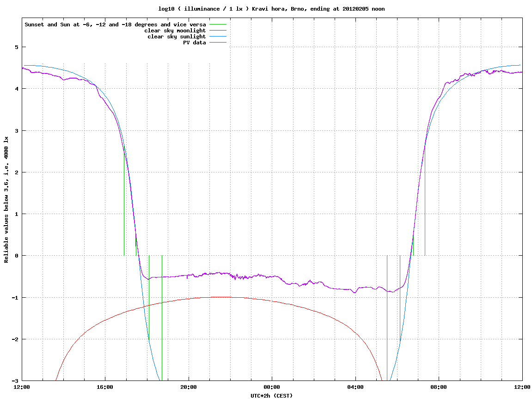This screenshot has height=399, width=532.
Task: Select legend entry 'clear sky sunlight'
Action: pyautogui.click(x=177, y=37)
